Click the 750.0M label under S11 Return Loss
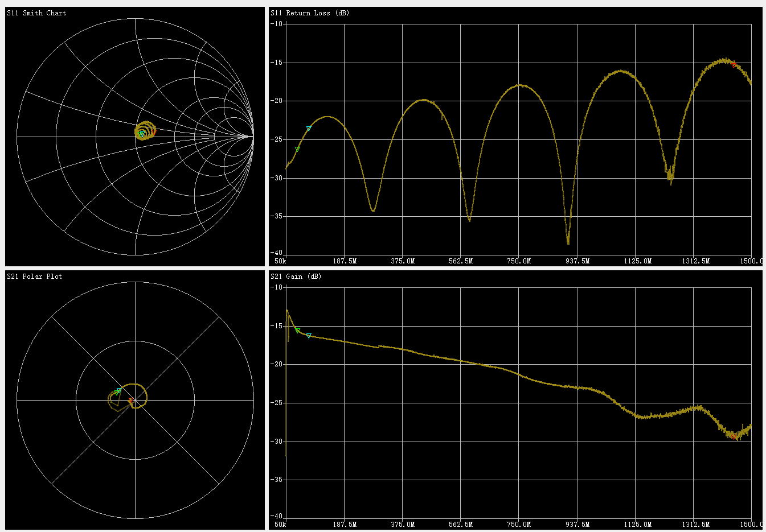 click(x=518, y=261)
